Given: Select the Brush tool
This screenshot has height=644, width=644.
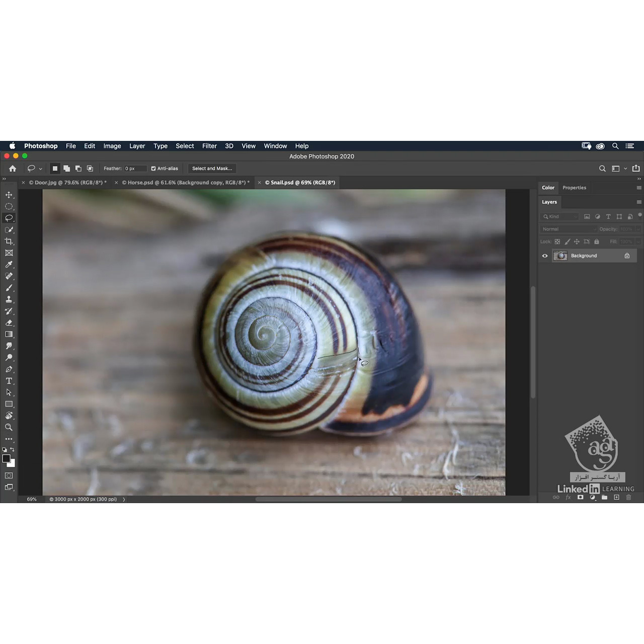Looking at the screenshot, I should [9, 288].
